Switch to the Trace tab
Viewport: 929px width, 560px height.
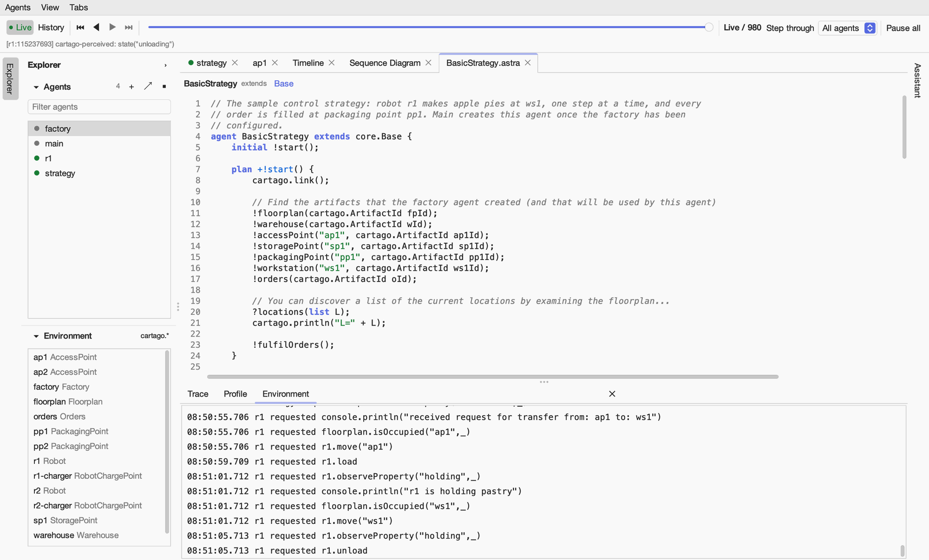click(198, 394)
